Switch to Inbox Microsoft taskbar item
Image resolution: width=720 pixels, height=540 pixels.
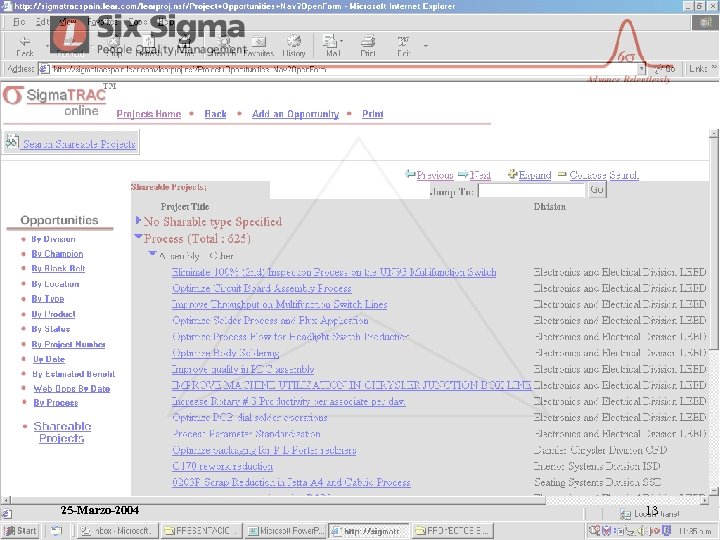tap(118, 531)
